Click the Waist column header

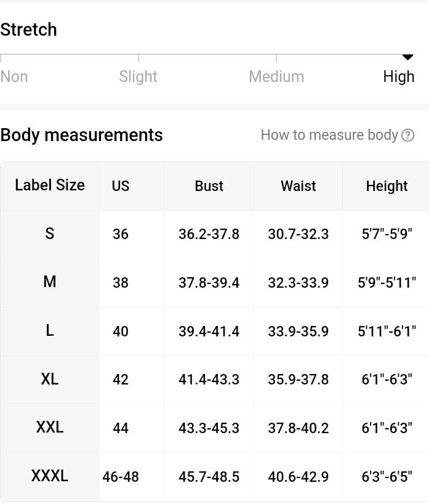(299, 186)
